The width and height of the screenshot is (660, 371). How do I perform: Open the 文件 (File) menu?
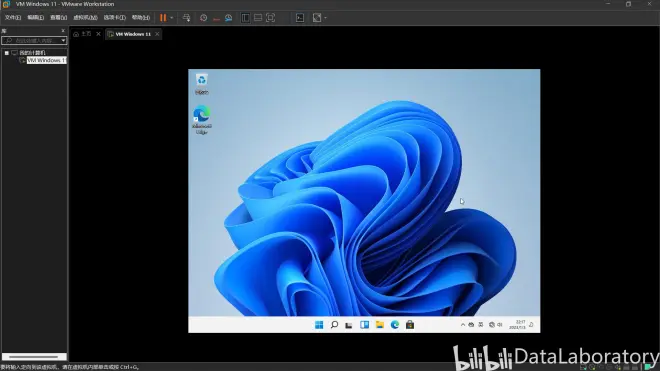tap(13, 18)
